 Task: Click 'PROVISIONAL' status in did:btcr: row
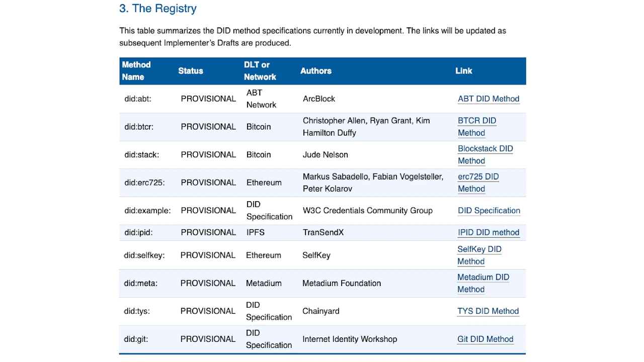pyautogui.click(x=208, y=127)
